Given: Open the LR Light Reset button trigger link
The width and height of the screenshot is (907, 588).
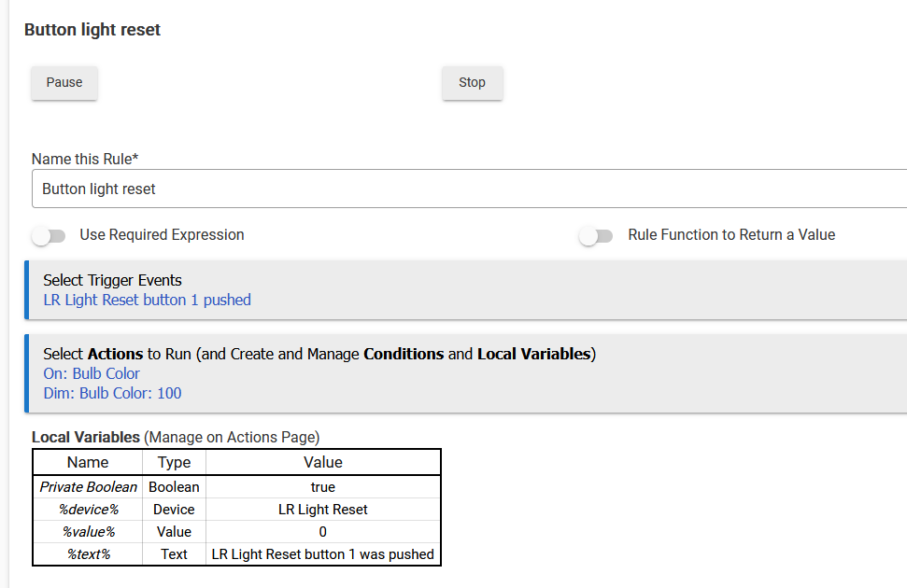Looking at the screenshot, I should 147,300.
